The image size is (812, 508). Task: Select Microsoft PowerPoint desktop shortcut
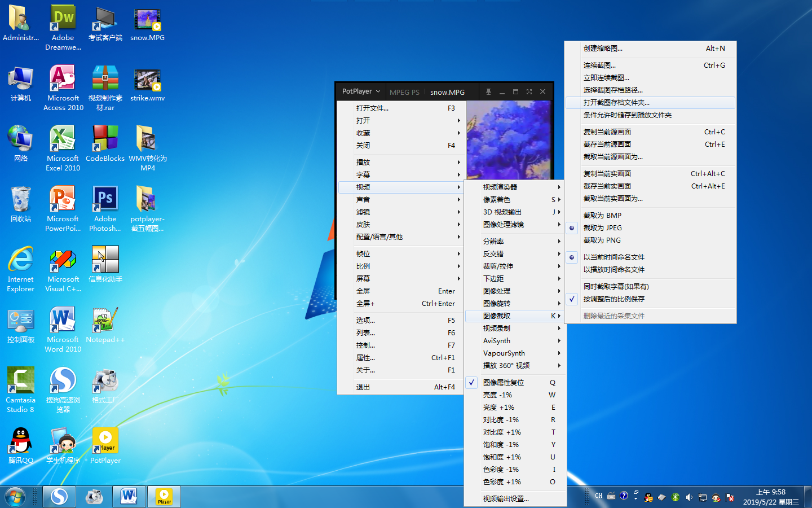tap(63, 209)
